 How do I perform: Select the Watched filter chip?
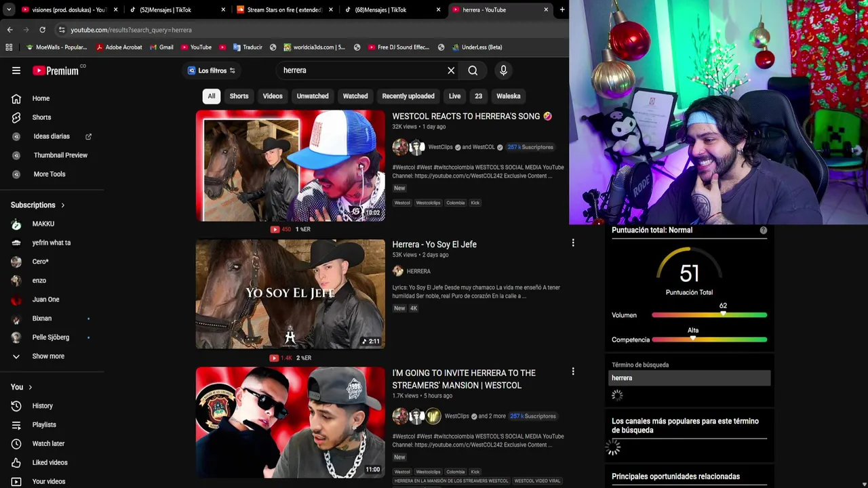click(355, 96)
